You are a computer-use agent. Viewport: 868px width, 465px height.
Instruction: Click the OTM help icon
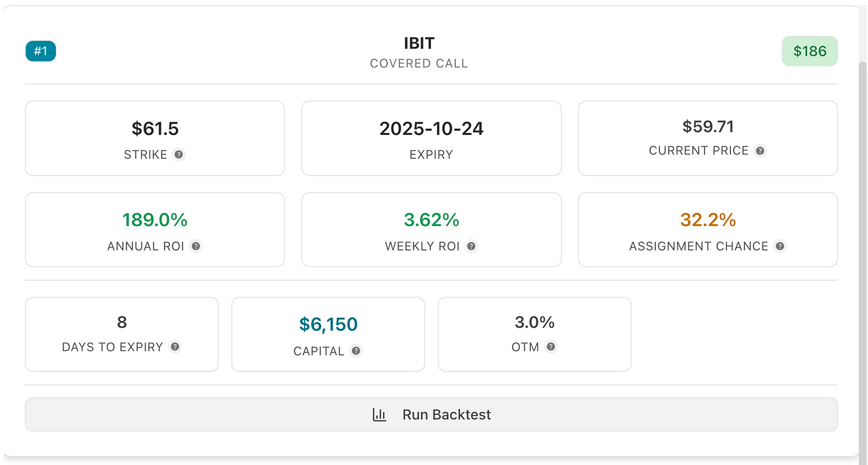(x=551, y=347)
